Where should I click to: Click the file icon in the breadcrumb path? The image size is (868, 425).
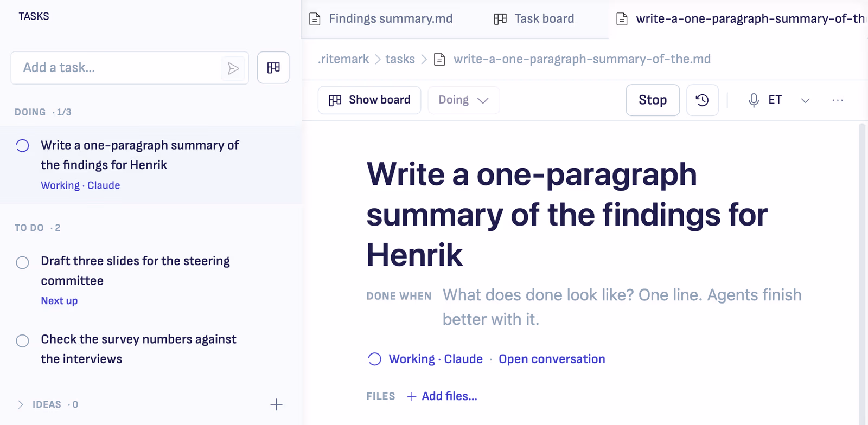click(x=440, y=59)
